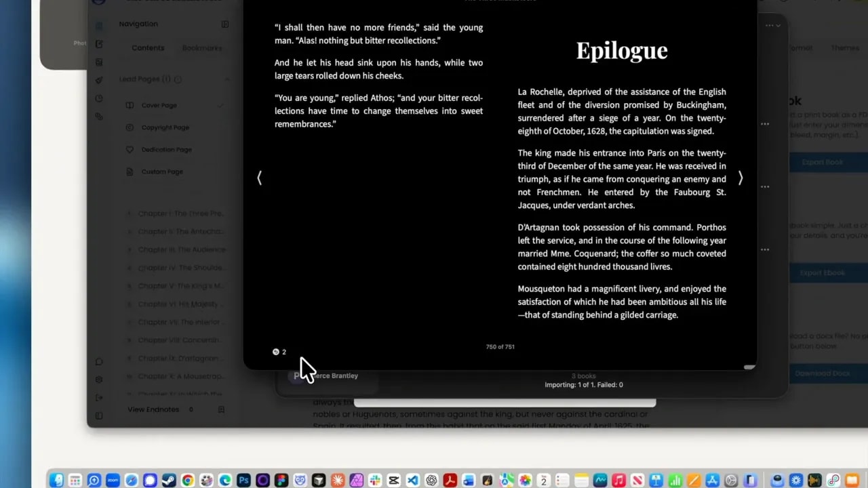The width and height of the screenshot is (868, 488).
Task: Open Photoshop from the Dock
Action: [x=243, y=480]
